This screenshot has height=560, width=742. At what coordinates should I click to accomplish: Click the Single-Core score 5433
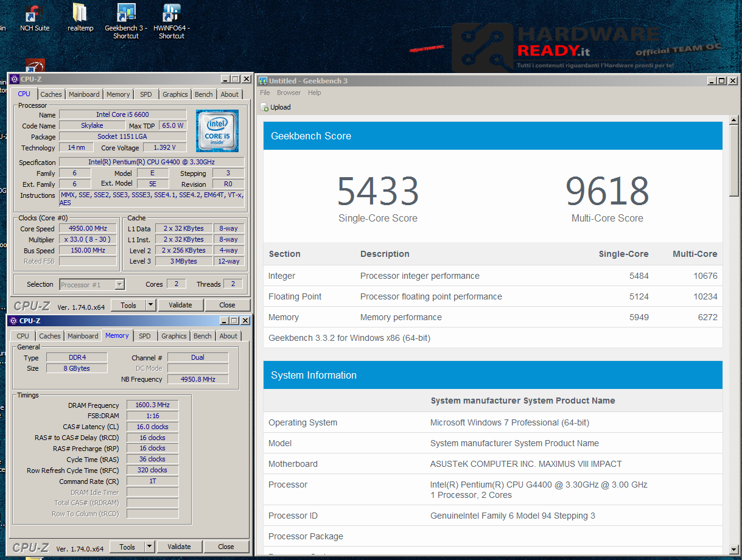point(378,191)
